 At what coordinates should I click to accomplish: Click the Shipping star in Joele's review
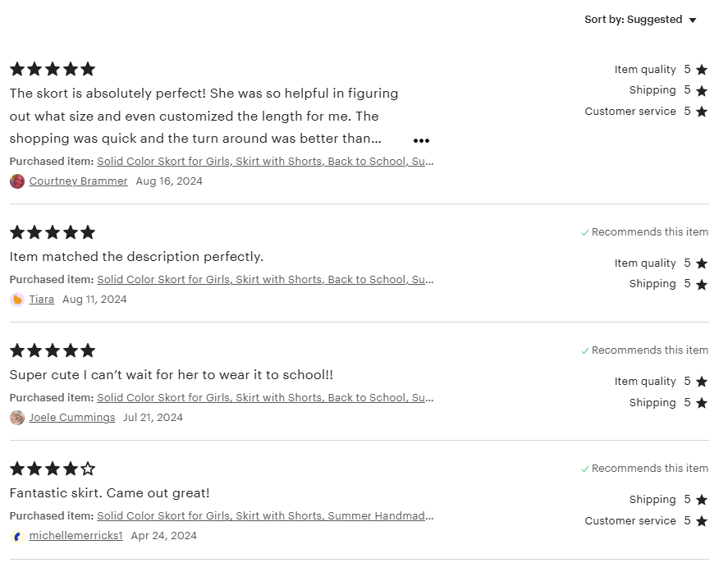[x=702, y=403]
